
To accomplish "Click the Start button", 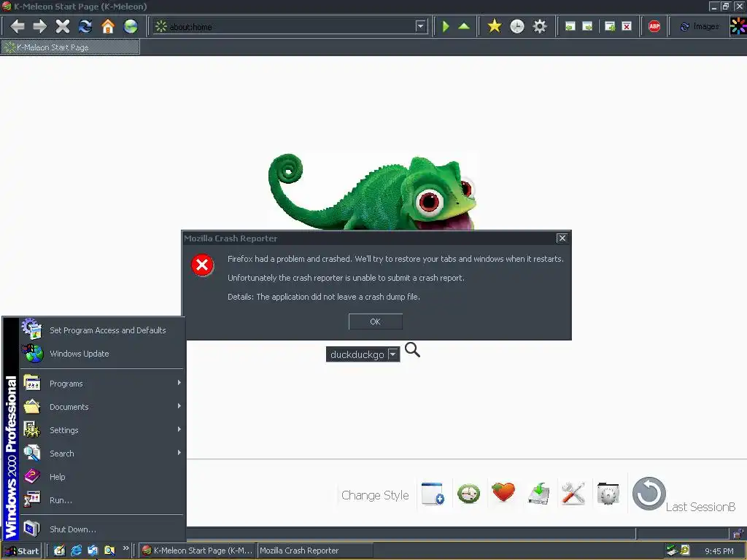I will (x=22, y=551).
